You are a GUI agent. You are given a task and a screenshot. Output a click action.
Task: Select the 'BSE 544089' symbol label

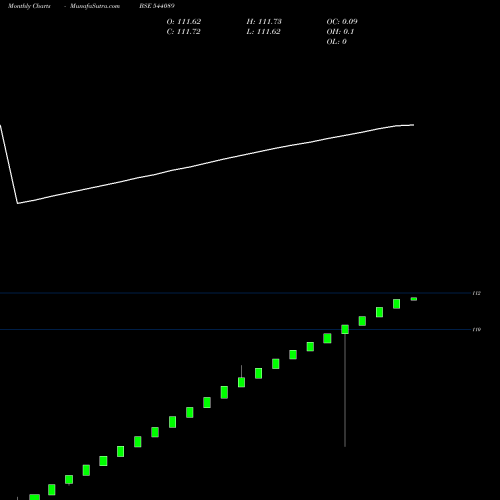point(157,6)
